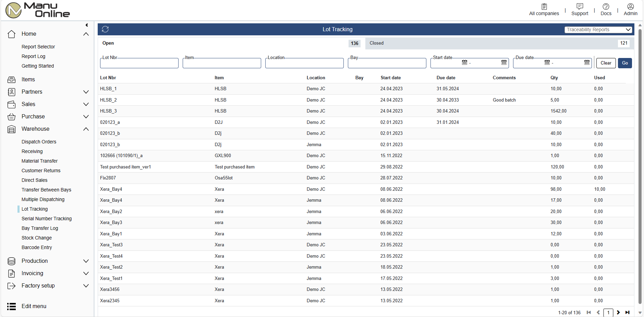This screenshot has width=644, height=317.
Task: Open the All companies icon
Action: coord(544,7)
